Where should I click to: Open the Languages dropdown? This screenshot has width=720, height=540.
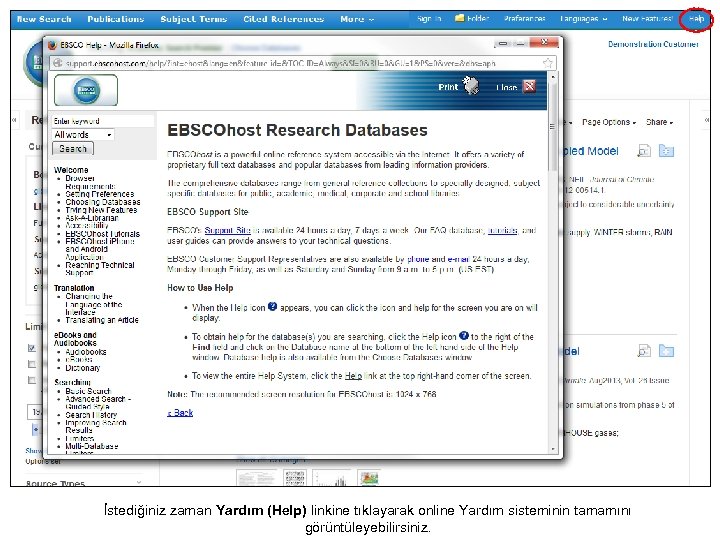click(x=583, y=18)
